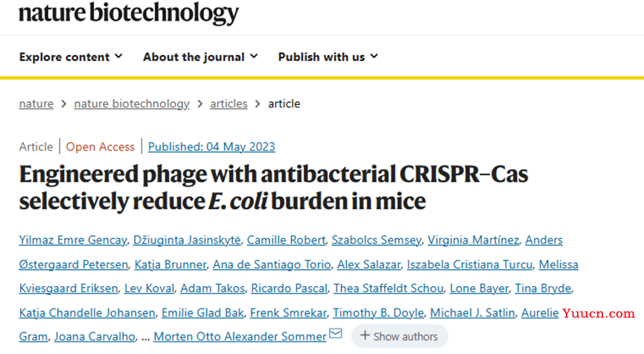Select Morten Otto Alexander Sommer author link

point(240,337)
